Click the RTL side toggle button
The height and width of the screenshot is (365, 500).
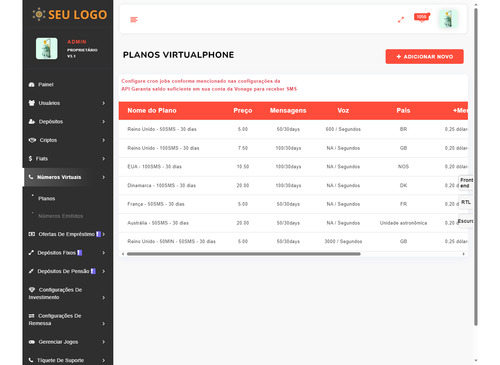tap(466, 202)
